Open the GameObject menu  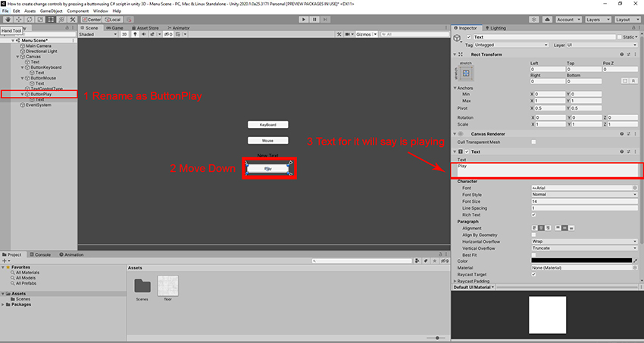pyautogui.click(x=51, y=11)
